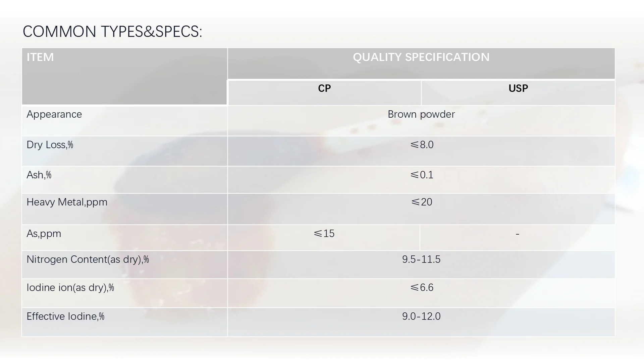Click the ≤8.0 value cell
Image resolution: width=644 pixels, height=362 pixels.
point(422,145)
